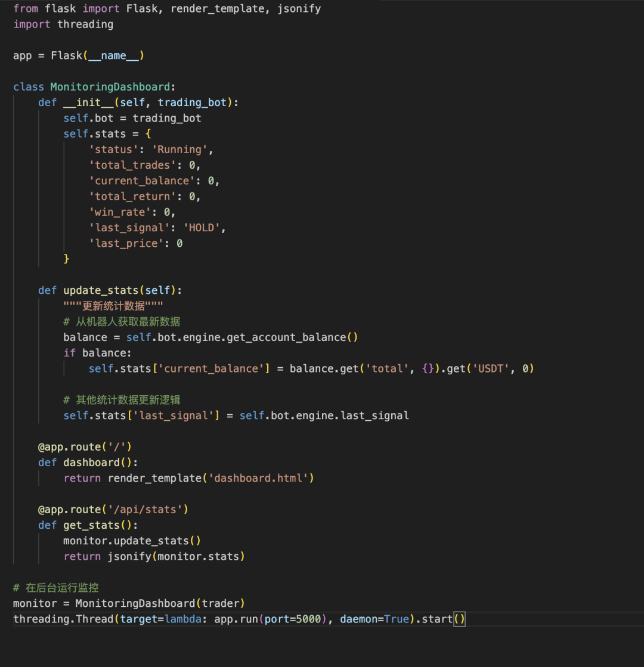The width and height of the screenshot is (644, 667).
Task: Click the docstring '更新统计数据'
Action: pos(113,306)
